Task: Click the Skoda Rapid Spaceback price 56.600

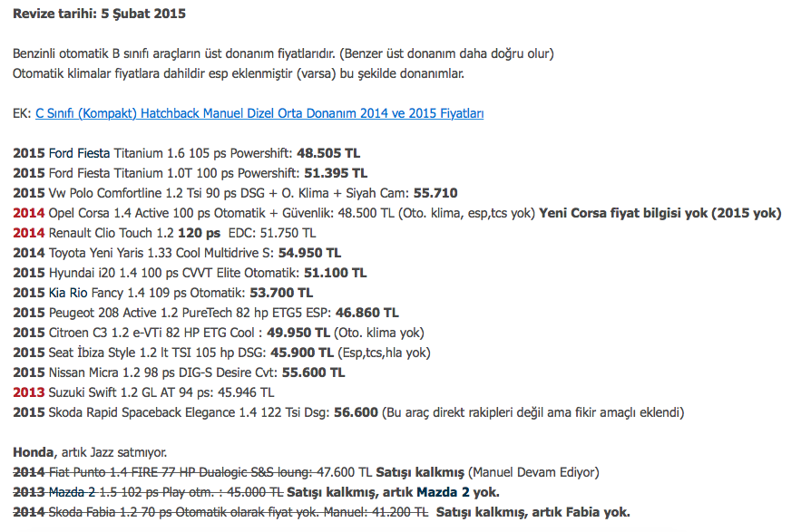Action: (356, 412)
